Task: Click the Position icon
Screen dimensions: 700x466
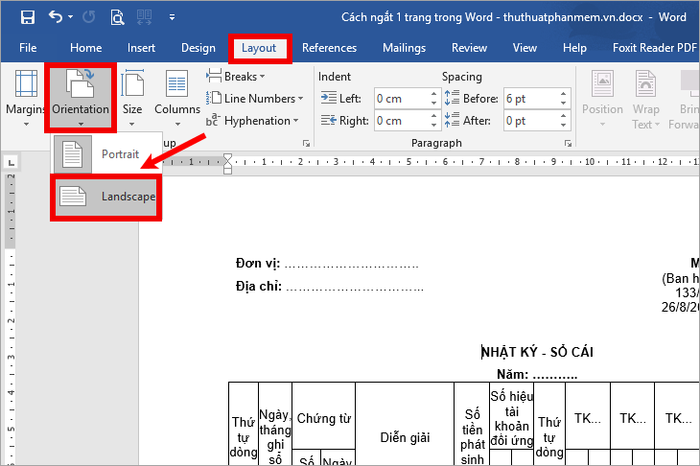Action: (x=602, y=97)
